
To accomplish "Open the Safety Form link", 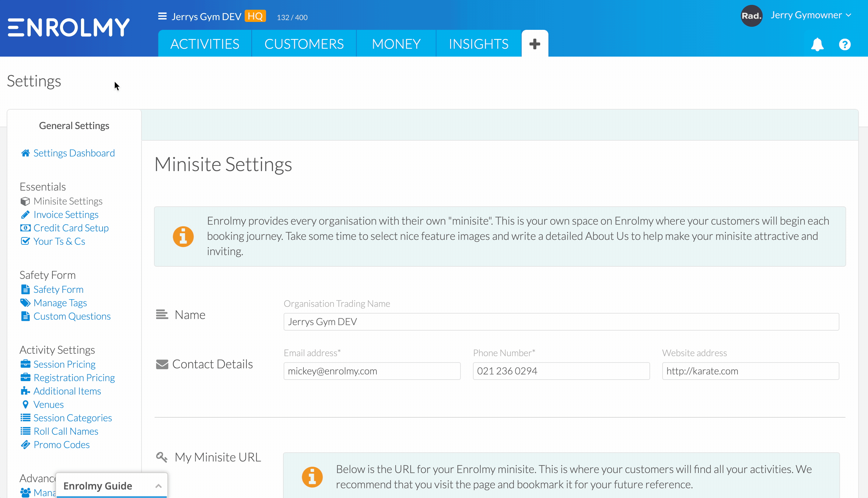I will click(58, 289).
